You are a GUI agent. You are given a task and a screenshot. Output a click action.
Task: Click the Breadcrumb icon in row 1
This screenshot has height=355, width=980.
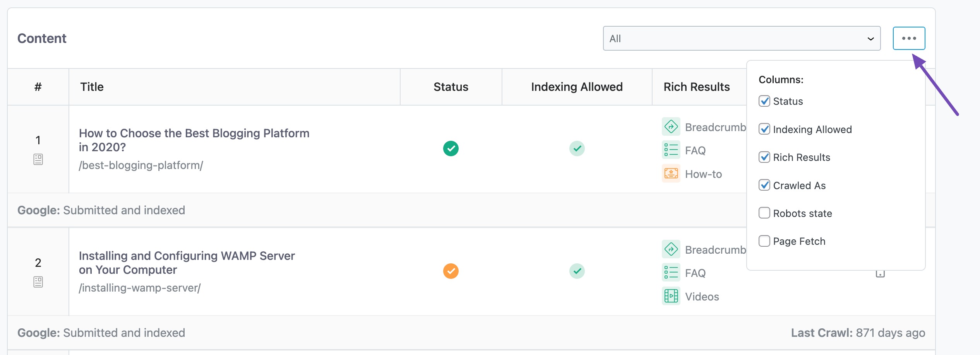(x=671, y=126)
